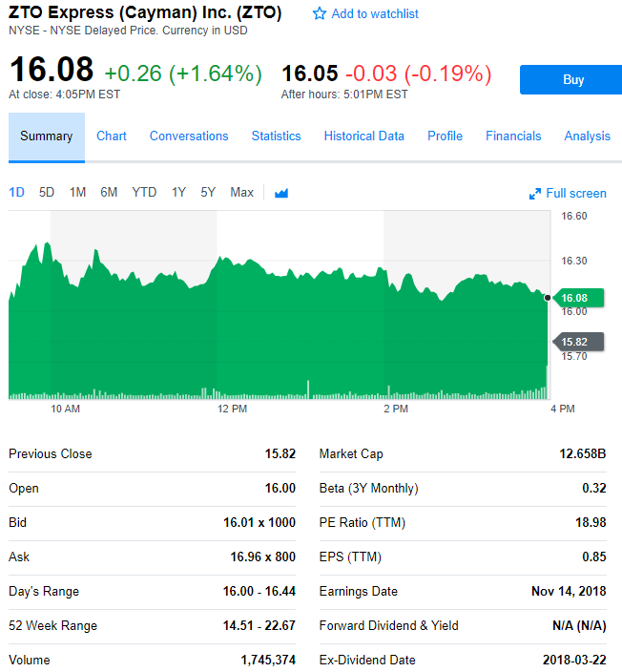The width and height of the screenshot is (622, 672).
Task: Click the Add to watchlist link
Action: pyautogui.click(x=375, y=13)
